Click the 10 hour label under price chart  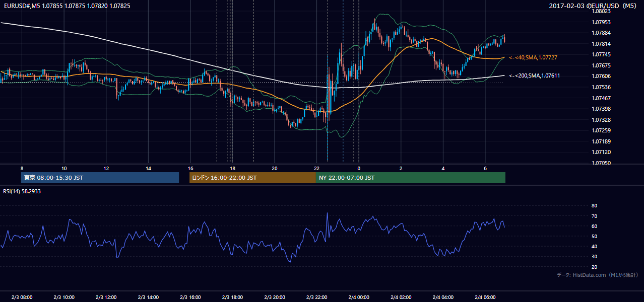[x=64, y=168]
